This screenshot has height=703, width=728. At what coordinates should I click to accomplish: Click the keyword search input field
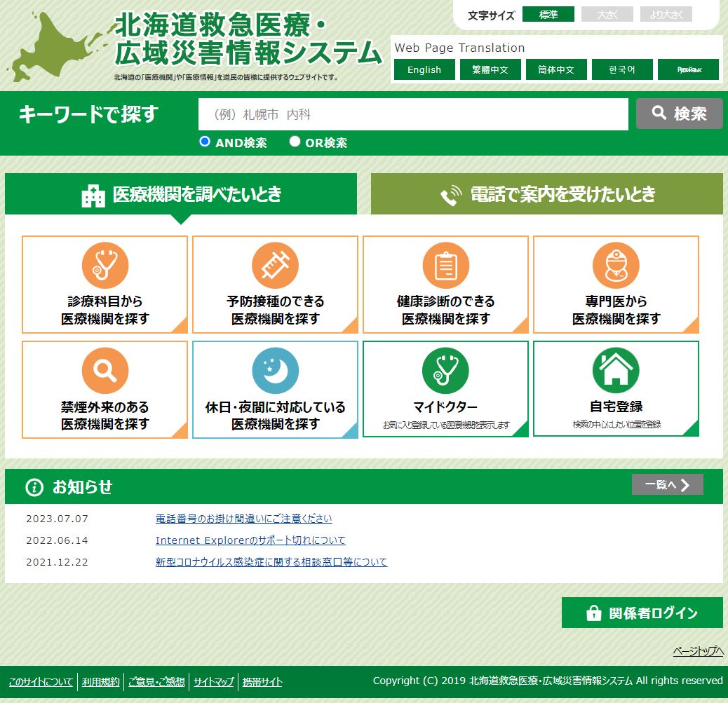click(x=413, y=114)
